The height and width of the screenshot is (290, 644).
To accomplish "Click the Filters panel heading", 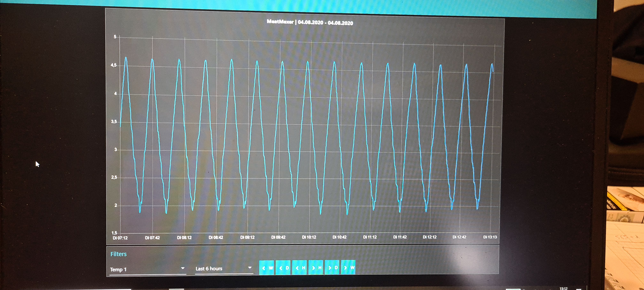I will [x=119, y=254].
